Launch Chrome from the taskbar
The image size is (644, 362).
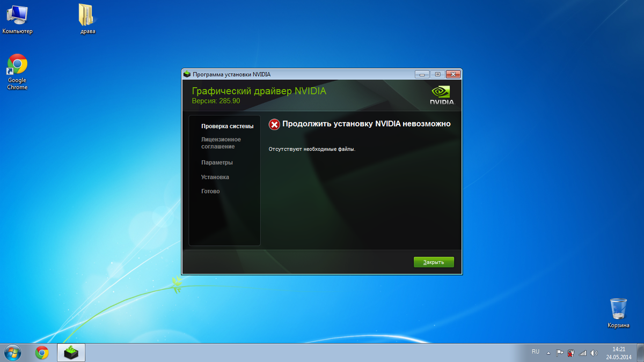point(42,352)
